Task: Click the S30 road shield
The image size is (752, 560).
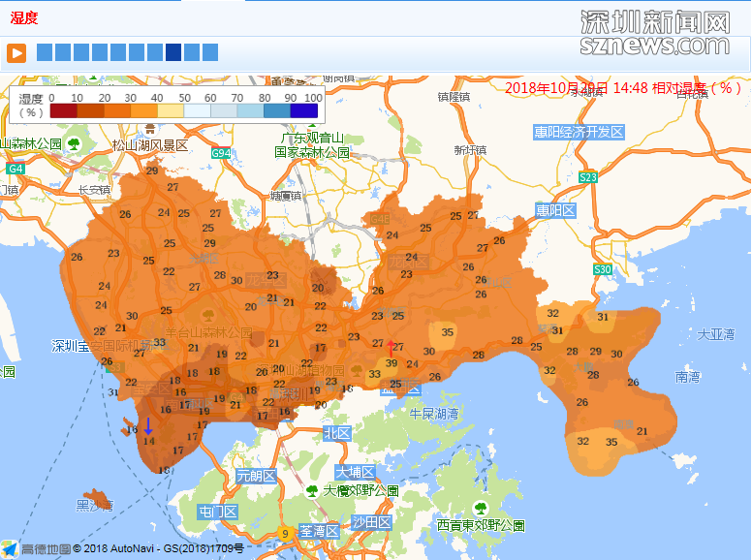Action: 603,269
